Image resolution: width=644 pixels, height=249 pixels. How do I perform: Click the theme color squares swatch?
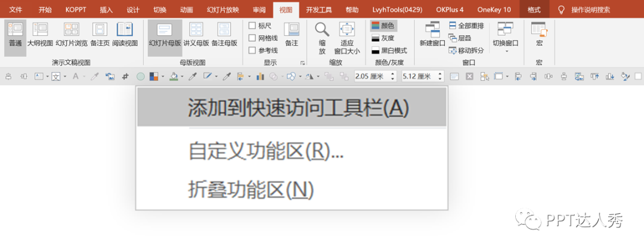154,76
